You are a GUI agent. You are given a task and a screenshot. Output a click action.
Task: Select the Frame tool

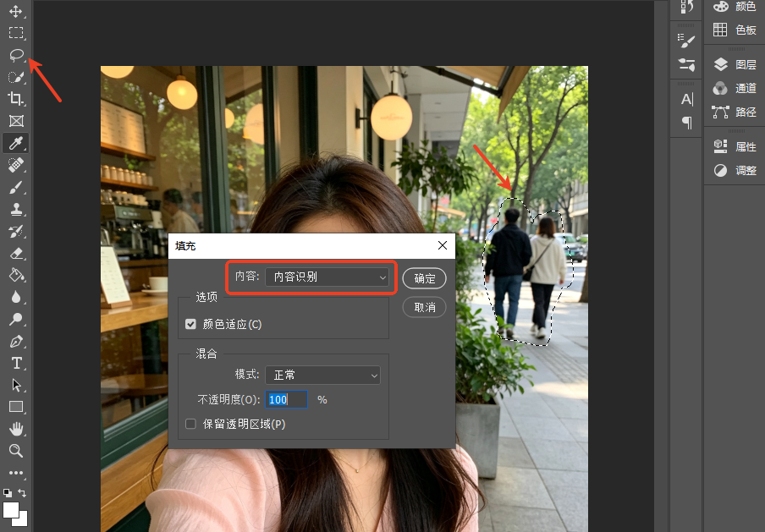point(15,121)
